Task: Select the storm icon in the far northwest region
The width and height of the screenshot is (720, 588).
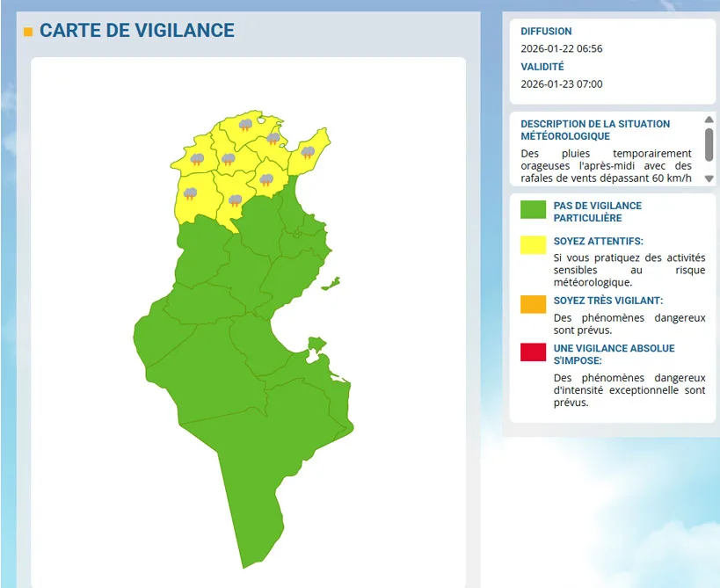Action: [198, 159]
